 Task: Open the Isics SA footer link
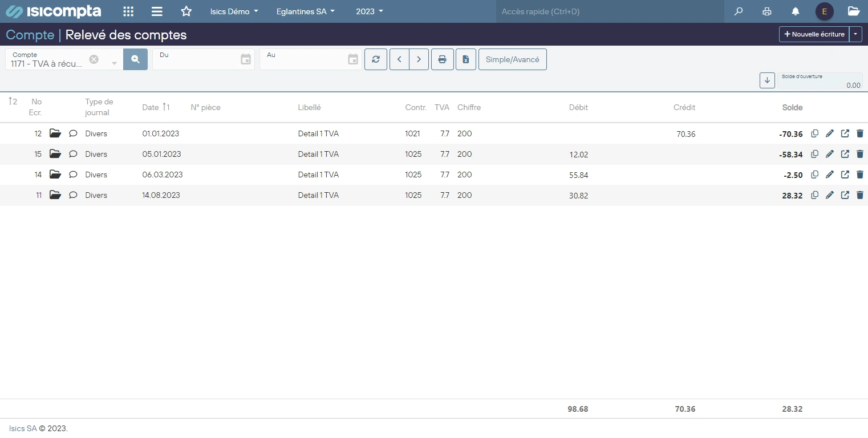click(x=23, y=428)
